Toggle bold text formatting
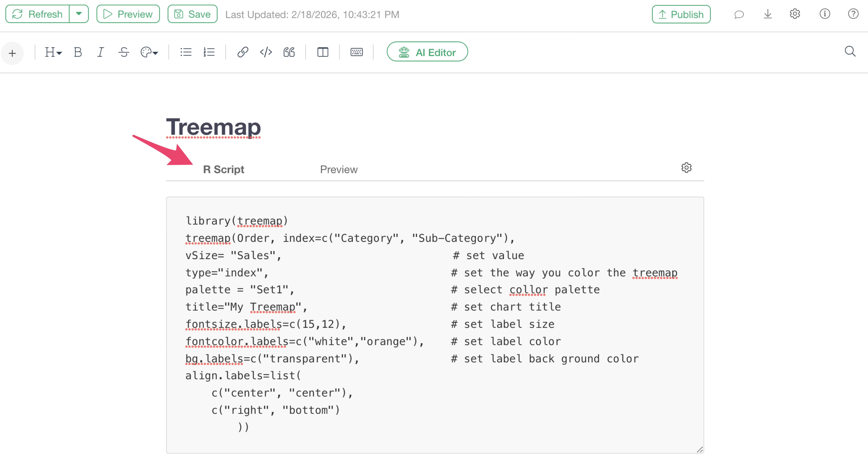Viewport: 868px width, 476px height. (x=78, y=52)
